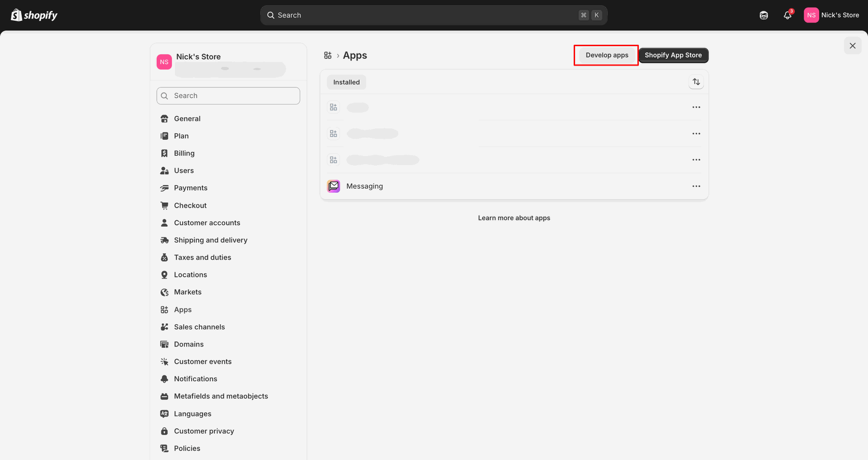Close the settings panel

coord(853,46)
